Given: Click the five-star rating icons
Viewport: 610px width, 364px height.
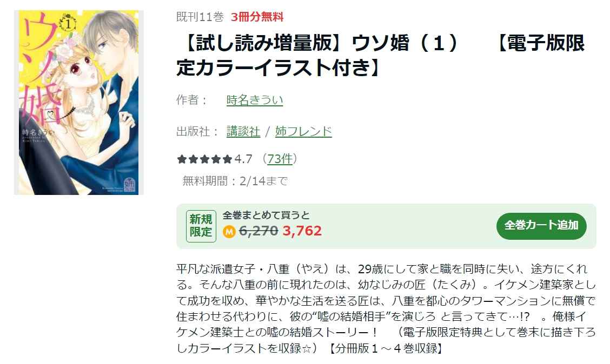Looking at the screenshot, I should tap(204, 159).
